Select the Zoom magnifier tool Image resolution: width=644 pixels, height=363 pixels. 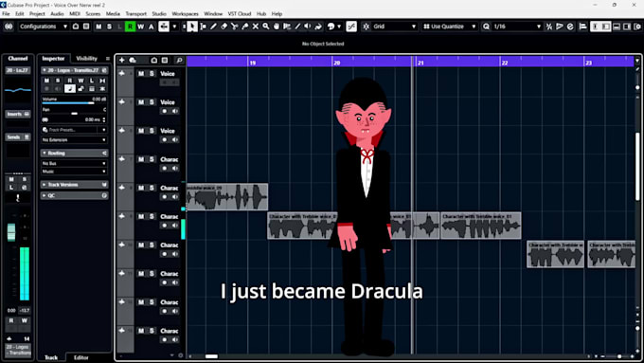[266, 27]
